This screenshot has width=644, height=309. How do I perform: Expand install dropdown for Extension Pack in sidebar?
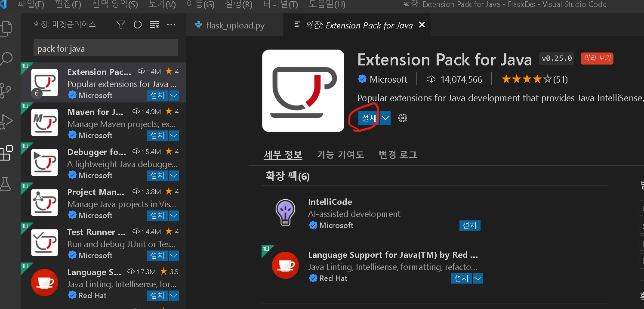pos(174,96)
